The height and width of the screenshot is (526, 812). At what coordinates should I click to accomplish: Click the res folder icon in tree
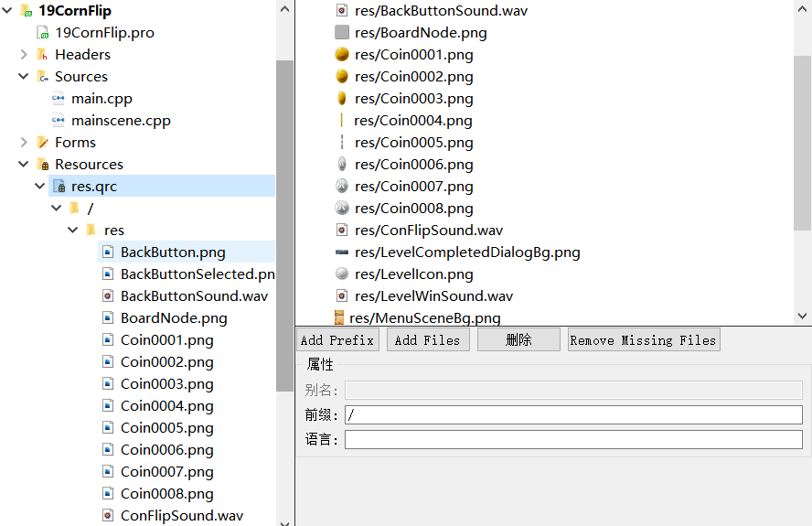91,230
